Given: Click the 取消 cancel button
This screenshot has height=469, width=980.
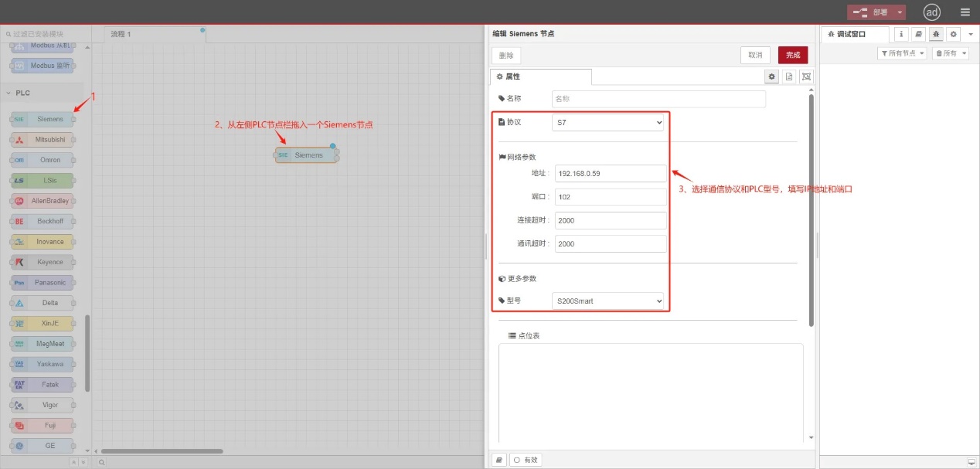Looking at the screenshot, I should [x=755, y=55].
